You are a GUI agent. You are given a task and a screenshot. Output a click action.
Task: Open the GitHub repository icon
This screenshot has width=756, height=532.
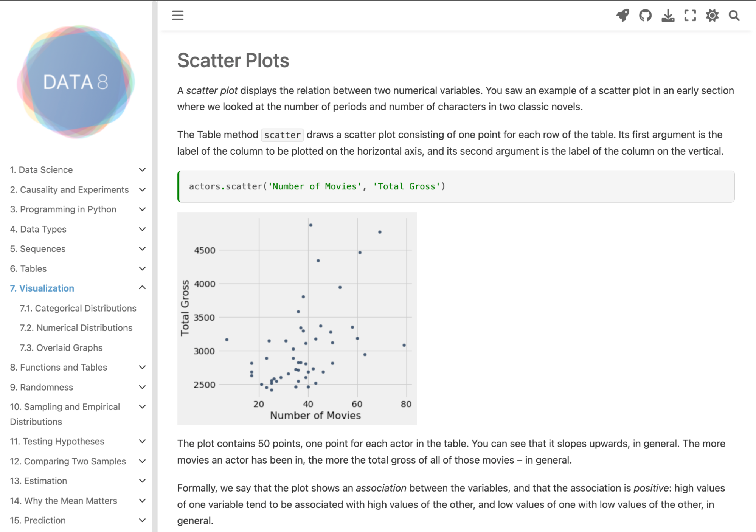point(645,16)
